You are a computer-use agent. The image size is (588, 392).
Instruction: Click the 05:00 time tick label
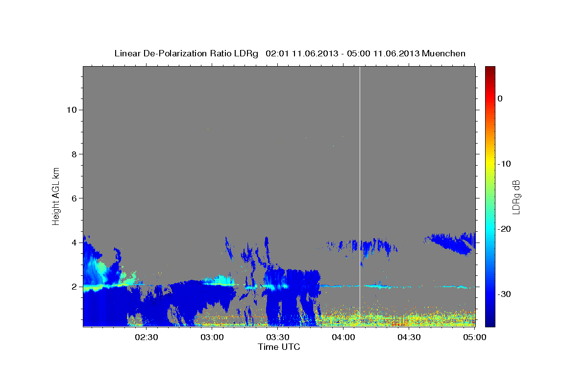(x=474, y=337)
